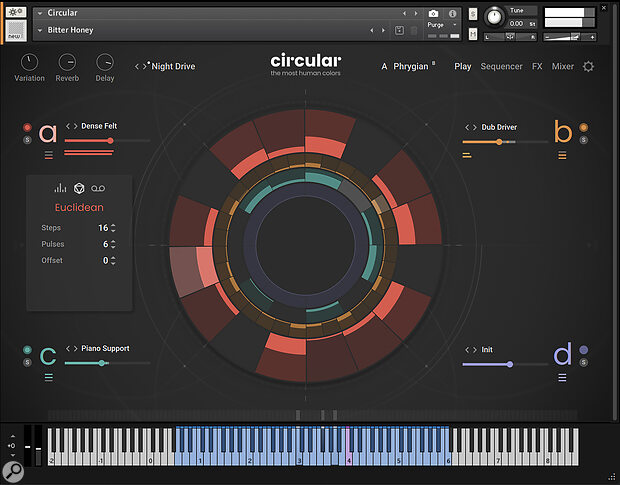Change the Phrygian scale selector
The image size is (620, 485).
point(411,66)
